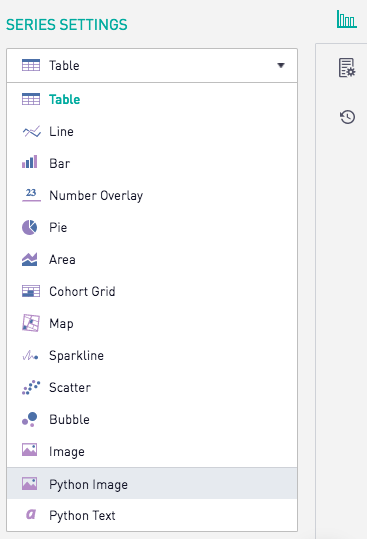367x539 pixels.
Task: Open the report settings gear icon
Action: 347,68
